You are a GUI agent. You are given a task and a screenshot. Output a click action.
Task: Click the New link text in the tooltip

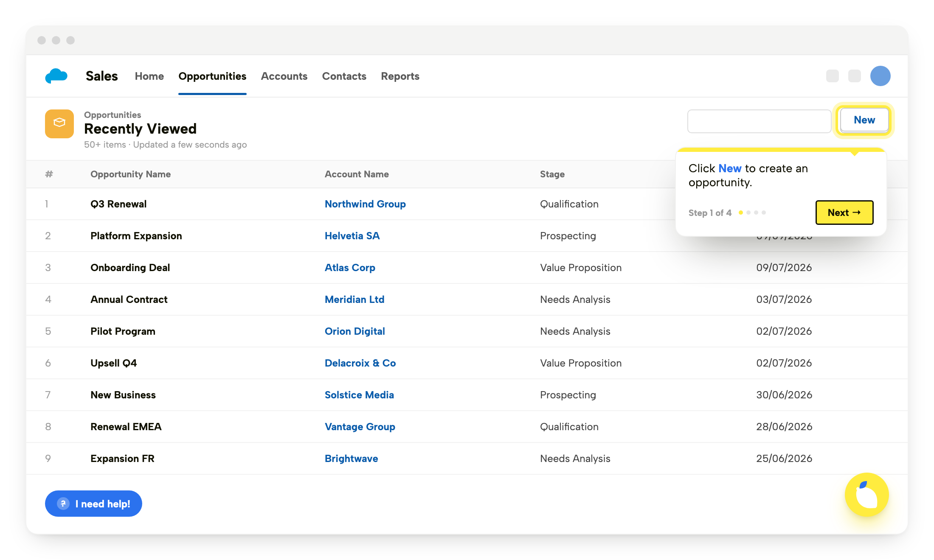730,168
